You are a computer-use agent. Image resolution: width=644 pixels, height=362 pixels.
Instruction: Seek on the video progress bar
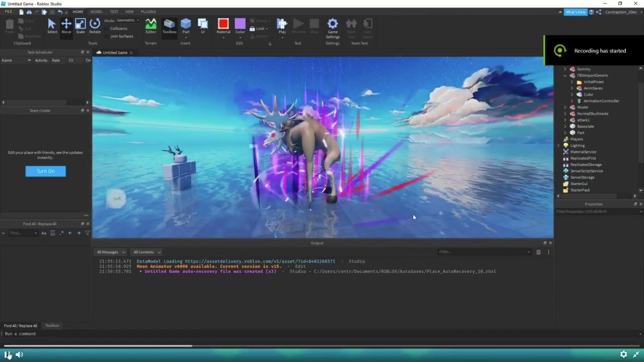322,345
